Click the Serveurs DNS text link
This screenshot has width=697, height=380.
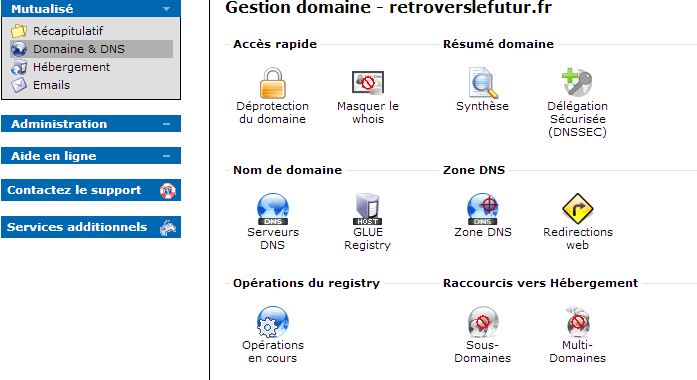point(272,238)
